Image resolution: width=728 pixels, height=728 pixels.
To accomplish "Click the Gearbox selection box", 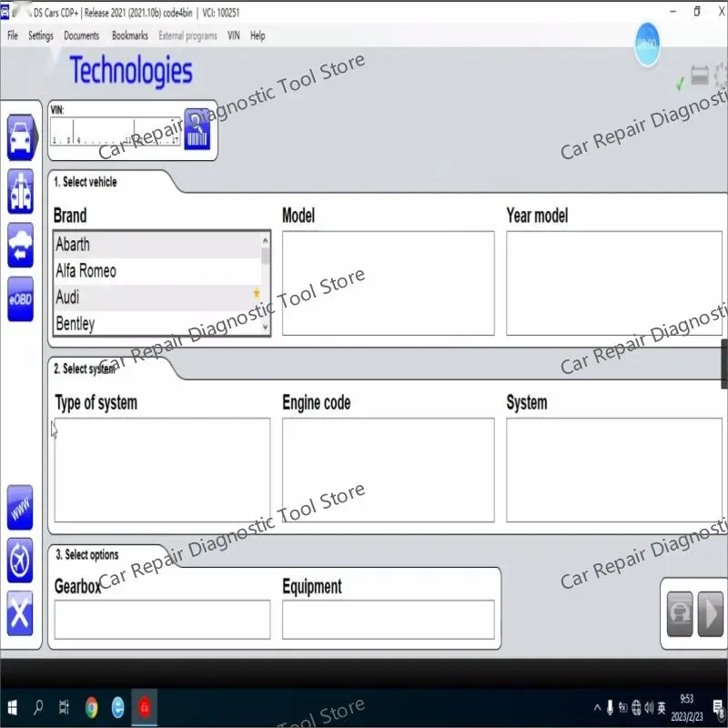I will 162,620.
